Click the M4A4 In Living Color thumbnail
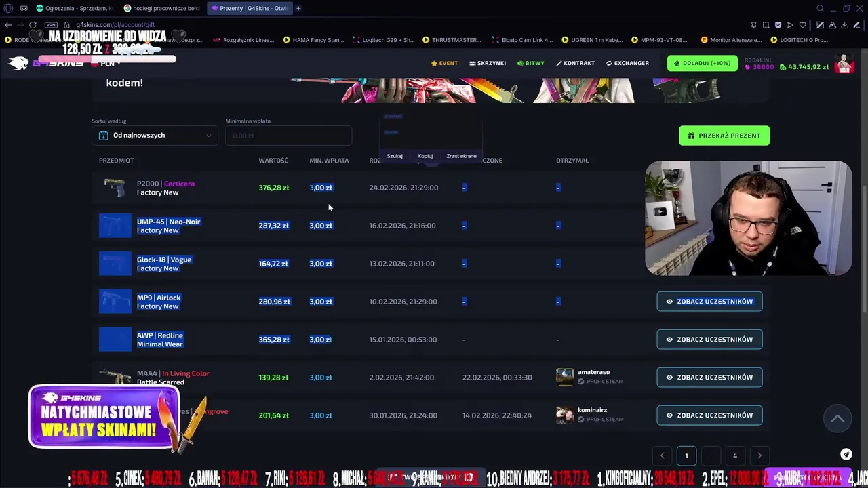 115,376
